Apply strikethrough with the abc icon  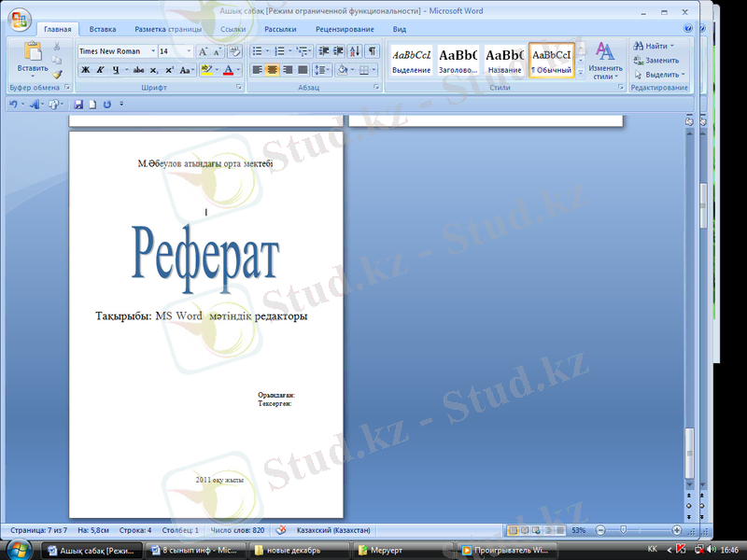click(x=138, y=70)
